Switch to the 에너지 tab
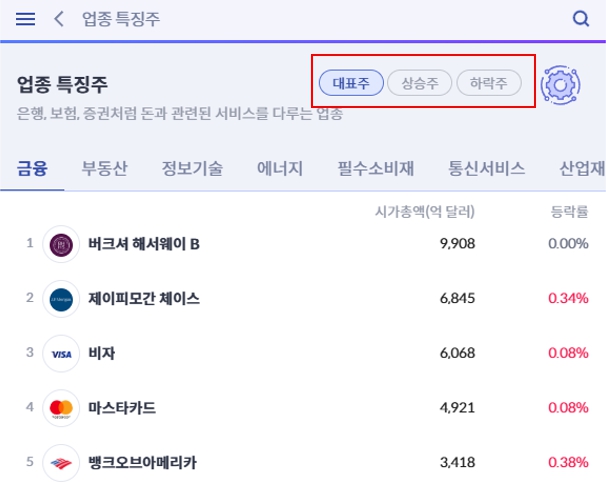 click(x=280, y=168)
